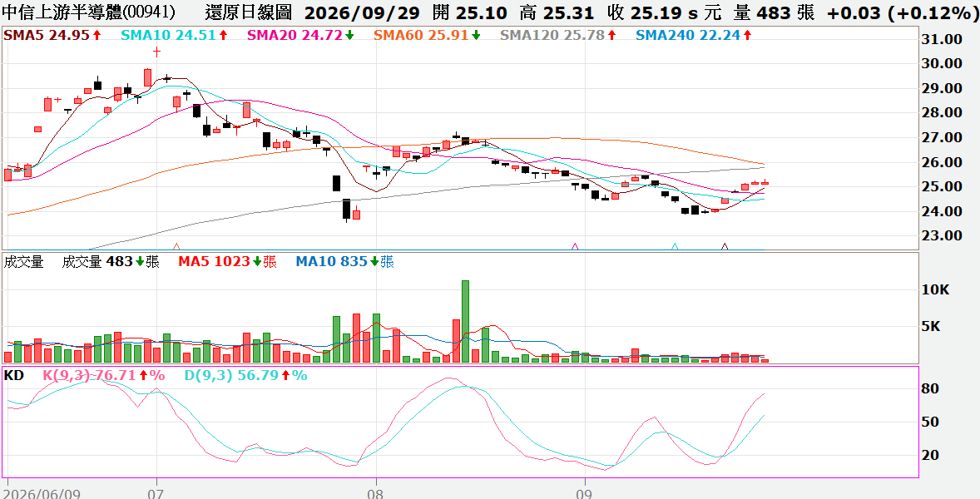The width and height of the screenshot is (980, 499).
Task: Click the KD indicator panel title
Action: [14, 375]
